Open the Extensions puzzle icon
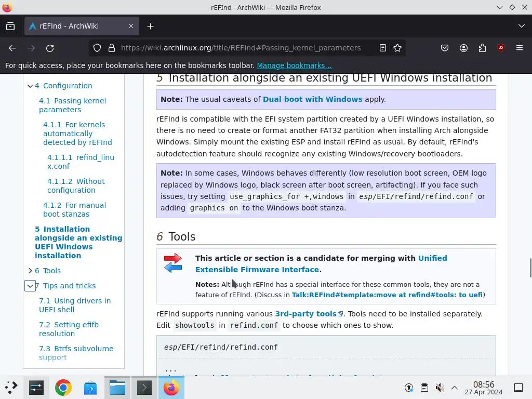The width and height of the screenshot is (532, 399). coord(482,48)
